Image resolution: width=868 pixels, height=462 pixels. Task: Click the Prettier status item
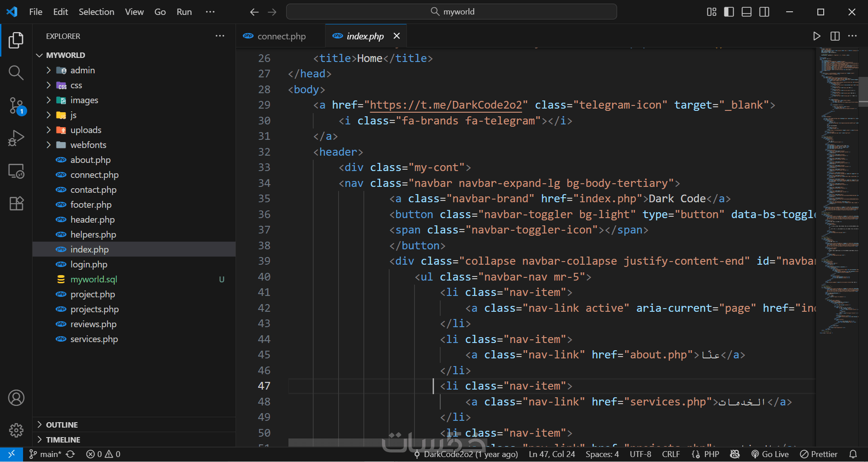click(819, 454)
